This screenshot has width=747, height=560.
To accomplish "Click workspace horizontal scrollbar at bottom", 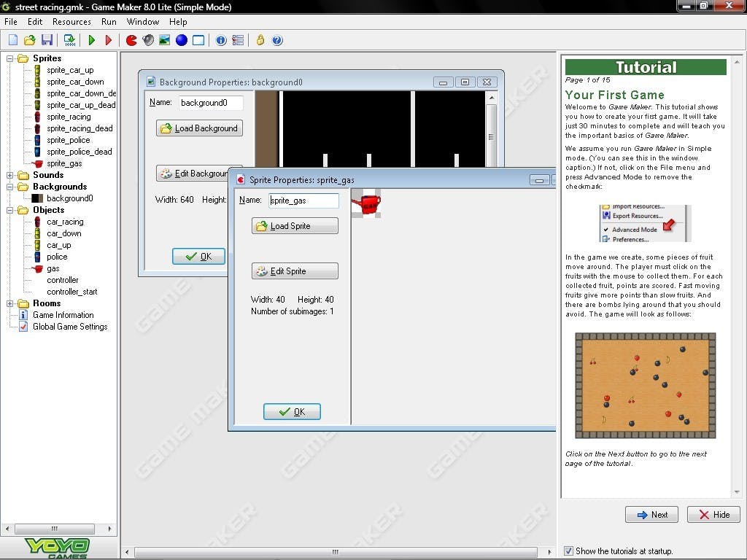I will pyautogui.click(x=336, y=552).
